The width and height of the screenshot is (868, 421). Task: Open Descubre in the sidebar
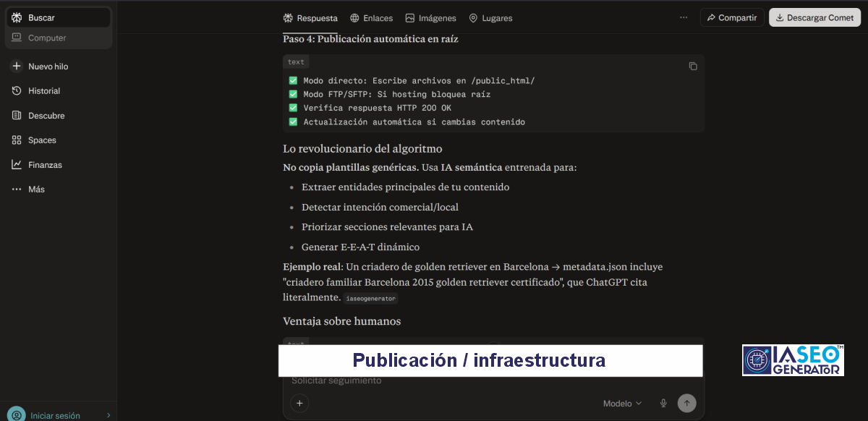point(46,116)
